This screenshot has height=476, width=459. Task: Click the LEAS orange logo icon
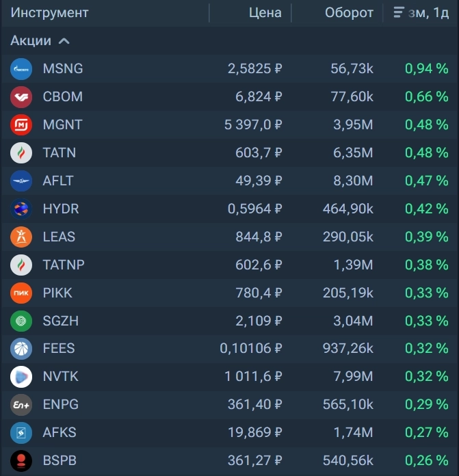[21, 237]
